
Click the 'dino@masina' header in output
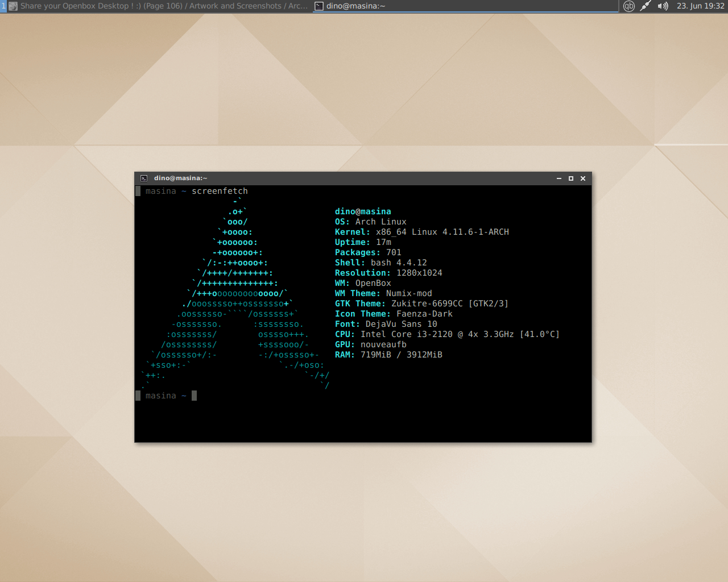tap(363, 212)
